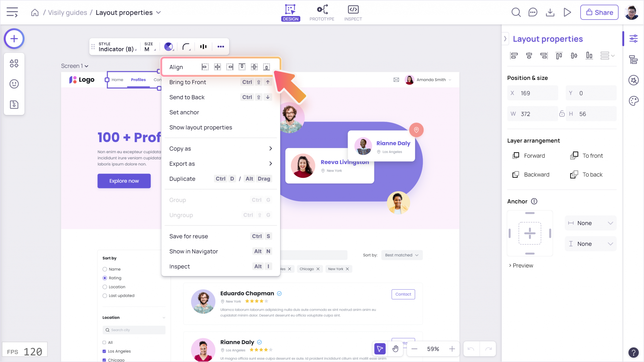The height and width of the screenshot is (362, 644).
Task: Click the Share button
Action: tap(599, 13)
